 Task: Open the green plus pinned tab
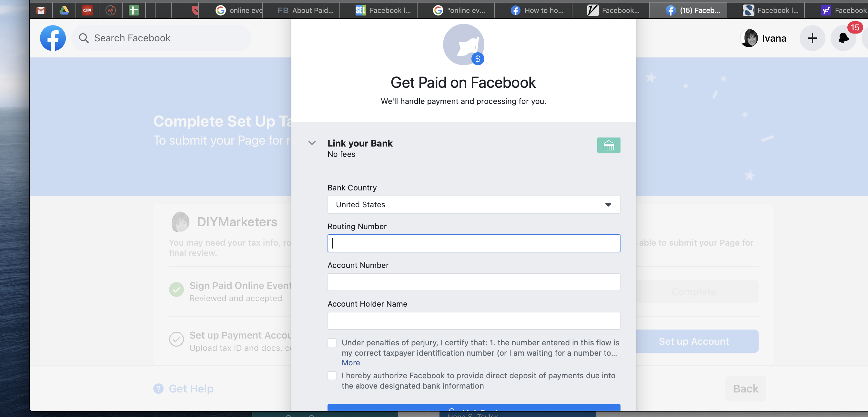(x=134, y=10)
